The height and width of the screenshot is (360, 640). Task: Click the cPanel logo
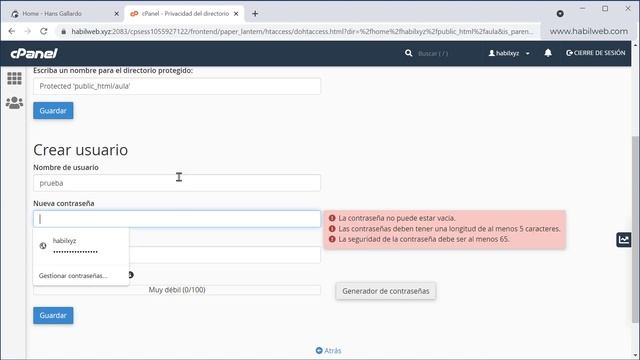(x=34, y=53)
